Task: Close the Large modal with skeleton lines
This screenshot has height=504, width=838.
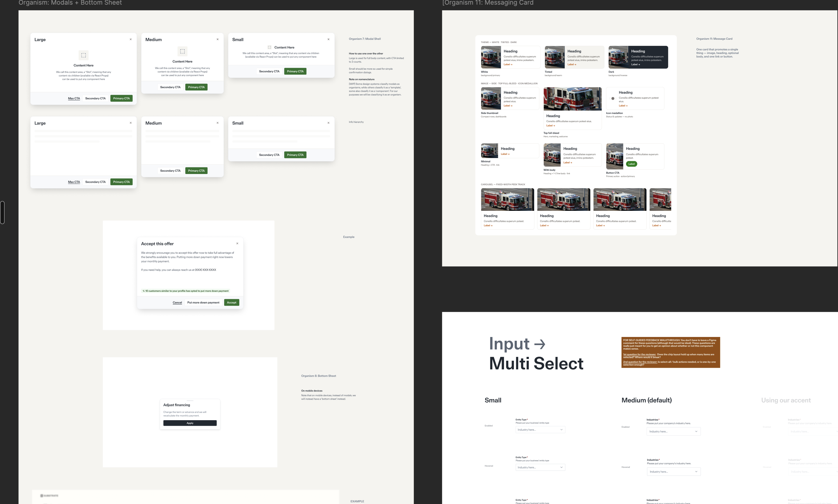Action: pyautogui.click(x=130, y=123)
